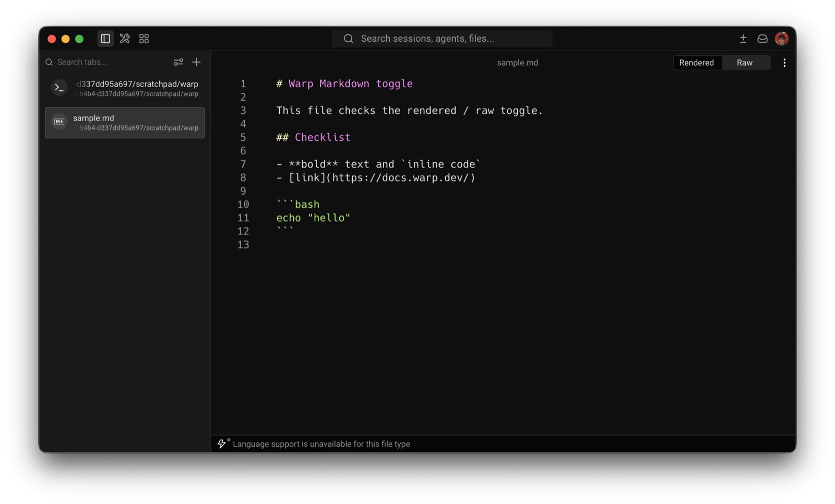
Task: Click the '**bold** text and `inline code`' line
Action: [x=378, y=164]
